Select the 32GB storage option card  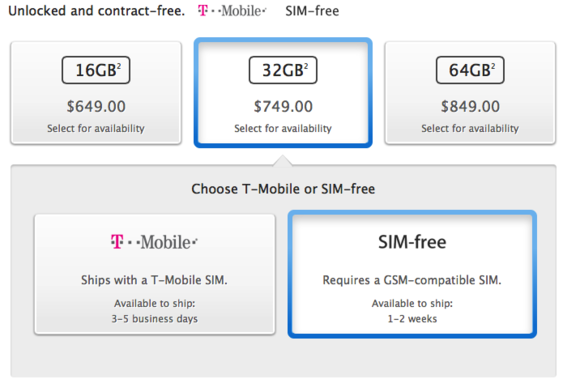[283, 92]
